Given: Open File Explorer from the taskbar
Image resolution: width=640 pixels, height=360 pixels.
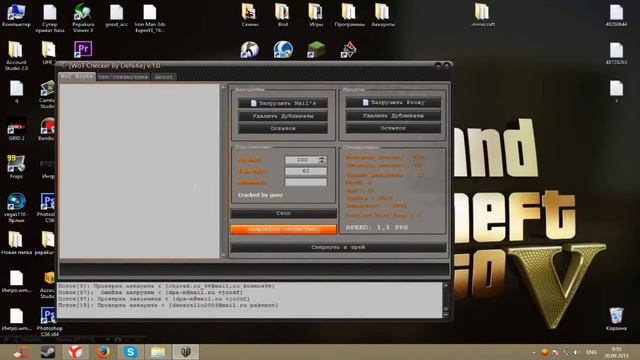Looking at the screenshot, I should [158, 352].
